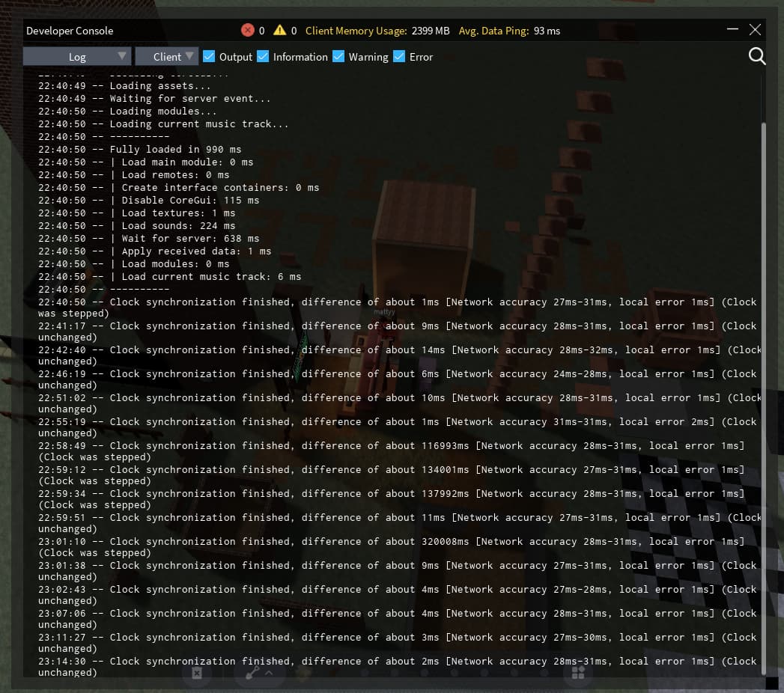This screenshot has width=784, height=693.
Task: Select the 23:14:30 clock synchronization entry
Action: pos(398,667)
